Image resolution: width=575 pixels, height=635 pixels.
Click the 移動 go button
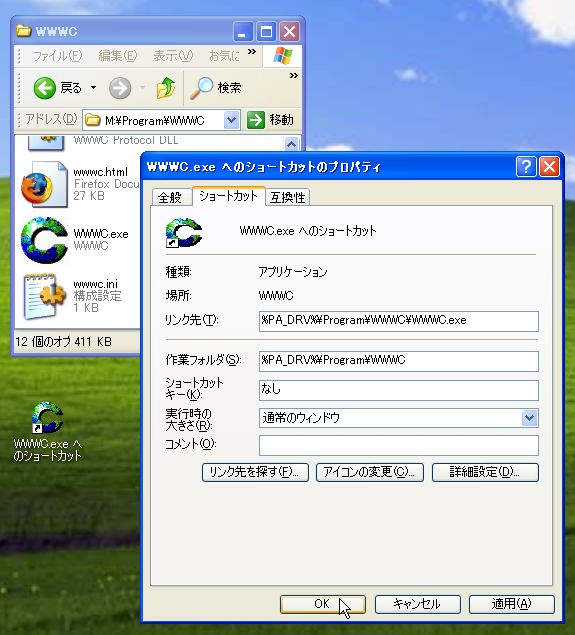tap(270, 120)
